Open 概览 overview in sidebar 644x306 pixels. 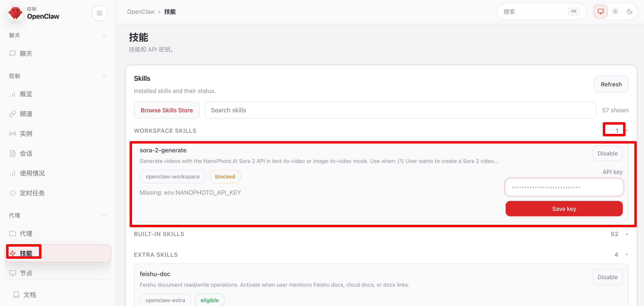pos(26,94)
